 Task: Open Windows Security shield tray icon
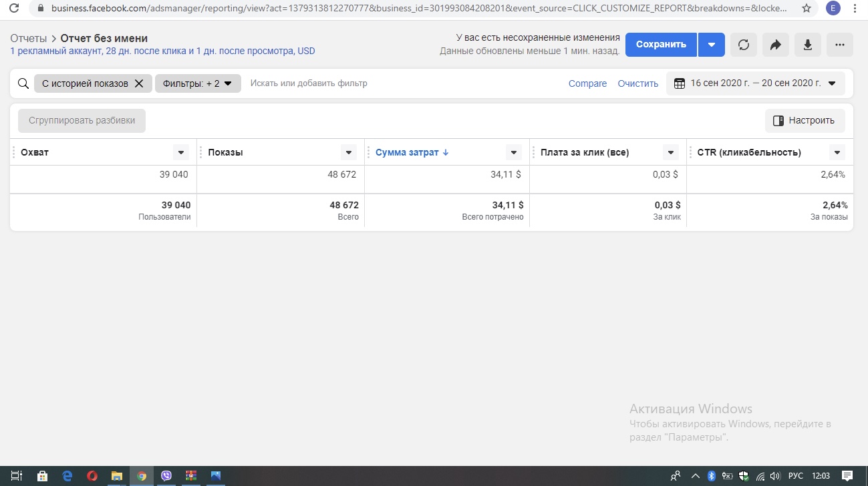tap(744, 476)
